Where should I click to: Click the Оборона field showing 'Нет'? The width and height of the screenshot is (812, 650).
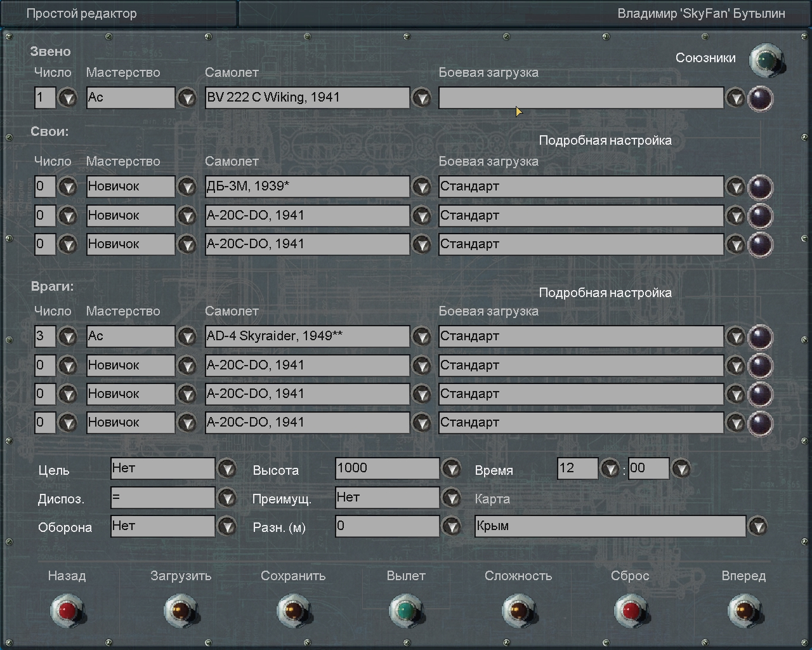tap(163, 526)
